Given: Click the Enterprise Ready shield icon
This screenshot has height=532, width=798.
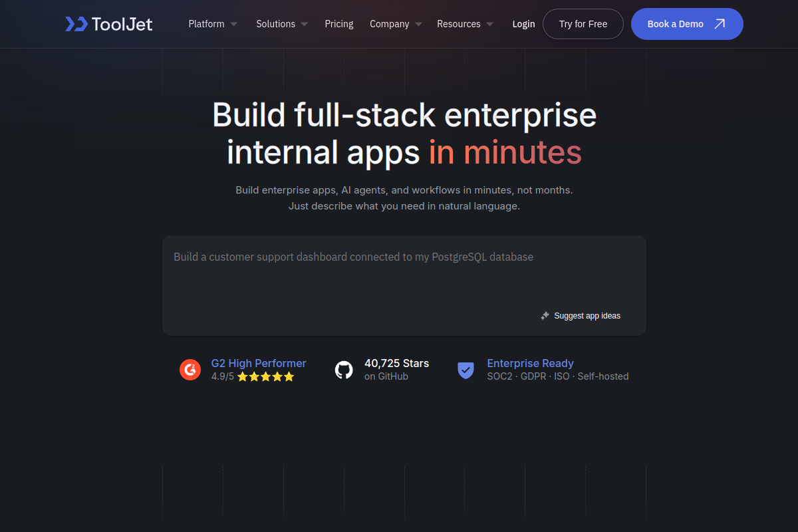Looking at the screenshot, I should coord(465,370).
